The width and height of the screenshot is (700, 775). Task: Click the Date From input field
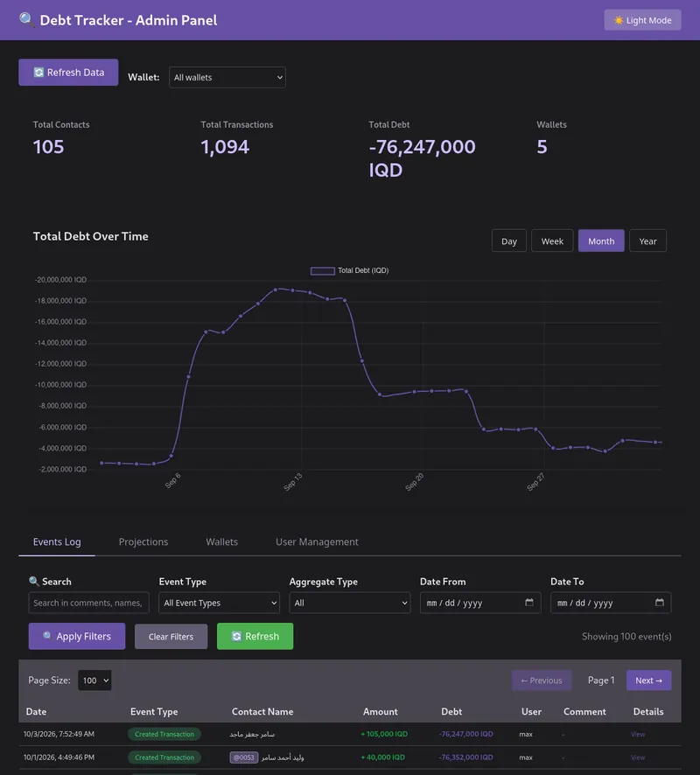tap(480, 603)
